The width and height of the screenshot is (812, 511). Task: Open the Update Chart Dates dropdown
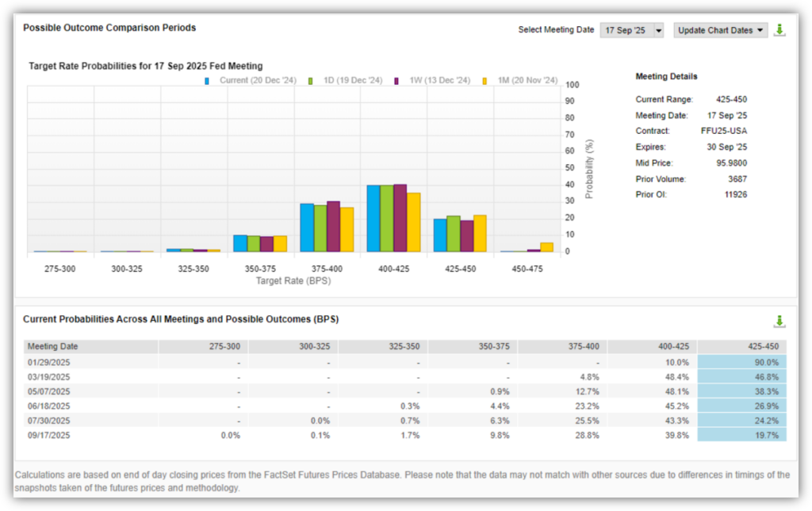coord(720,31)
